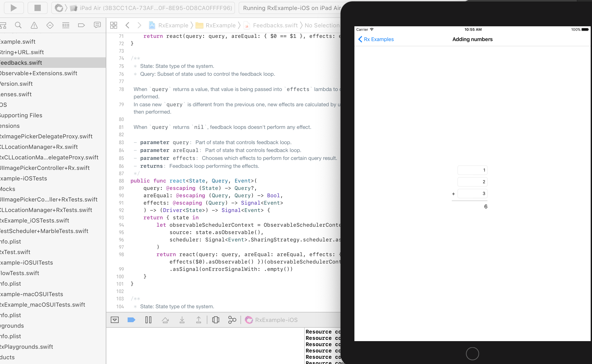Select FlowTests.swift in the navigator

19,273
